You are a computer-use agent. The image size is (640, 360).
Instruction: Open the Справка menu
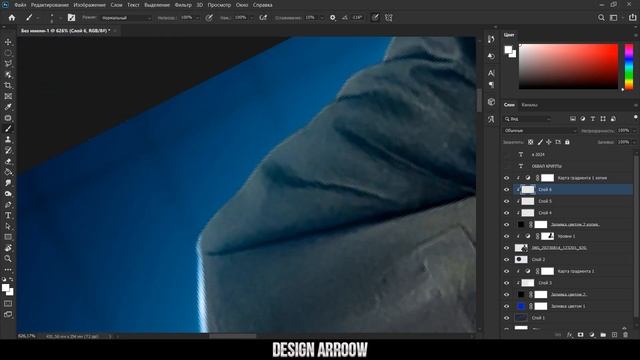262,5
